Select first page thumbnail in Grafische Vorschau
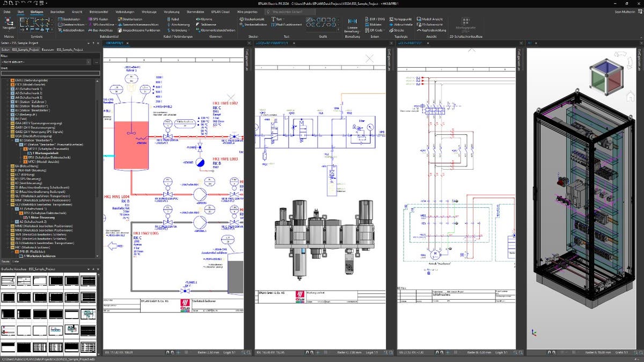 click(x=8, y=281)
